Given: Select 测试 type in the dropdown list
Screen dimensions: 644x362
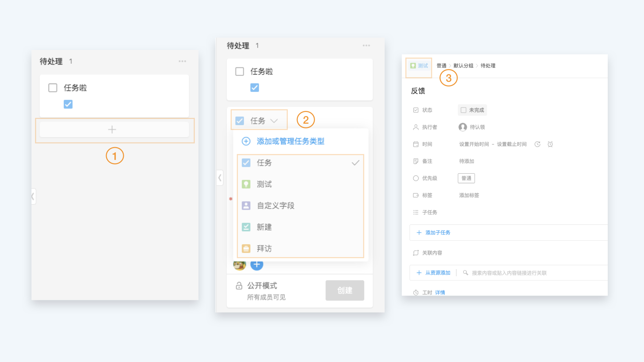Looking at the screenshot, I should tap(301, 184).
